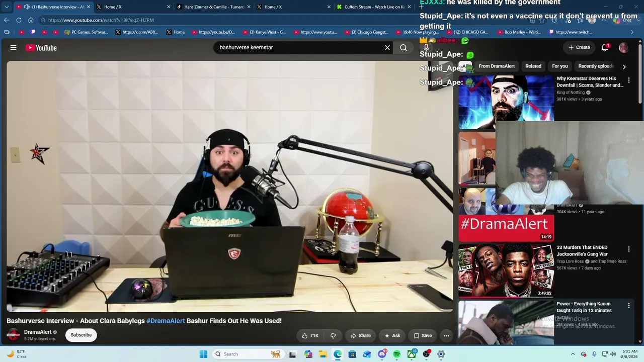Open File Explorer from the taskbar
Screen dimensions: 644x362
(323, 354)
